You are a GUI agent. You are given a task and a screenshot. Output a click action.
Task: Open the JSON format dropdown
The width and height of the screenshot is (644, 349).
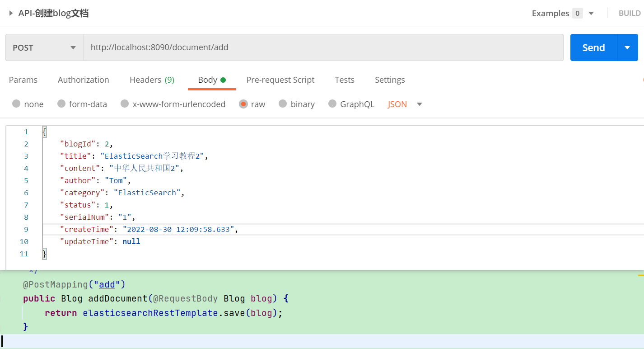405,104
